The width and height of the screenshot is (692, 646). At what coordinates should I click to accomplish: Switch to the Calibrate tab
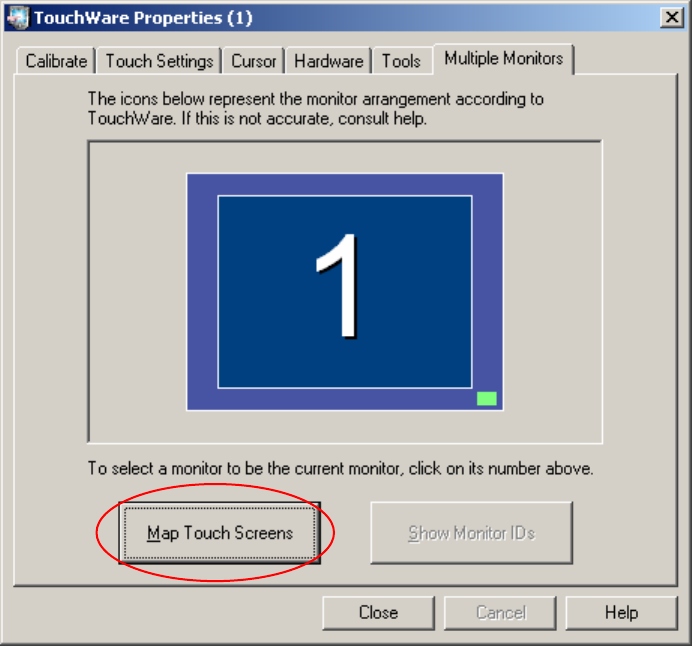[x=56, y=61]
